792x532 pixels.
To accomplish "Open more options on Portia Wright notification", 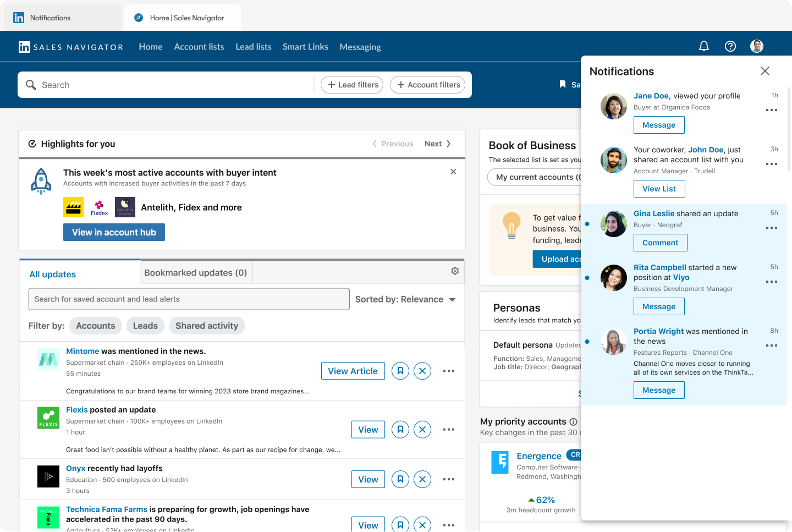I will tap(772, 345).
